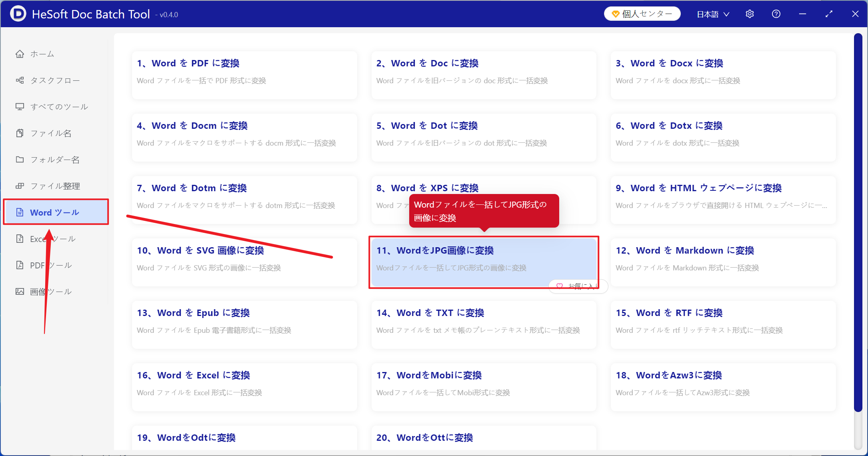Screen dimensions: 868x456
Task: Open Word を RTF に変換 card
Action: tap(723, 324)
